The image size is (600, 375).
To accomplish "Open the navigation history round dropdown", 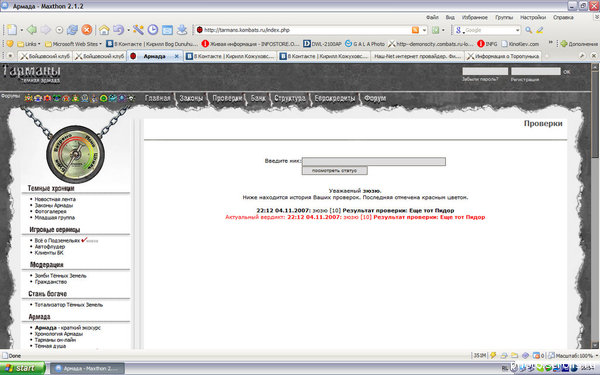I will [59, 30].
